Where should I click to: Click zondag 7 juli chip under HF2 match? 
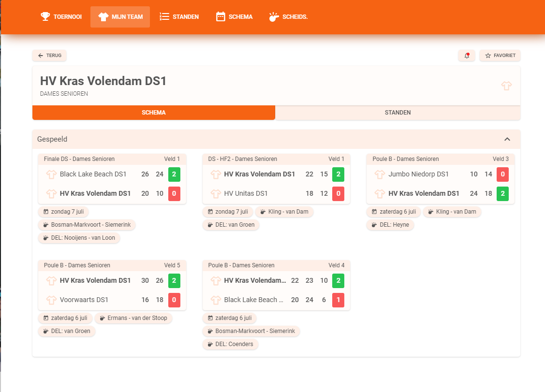228,212
